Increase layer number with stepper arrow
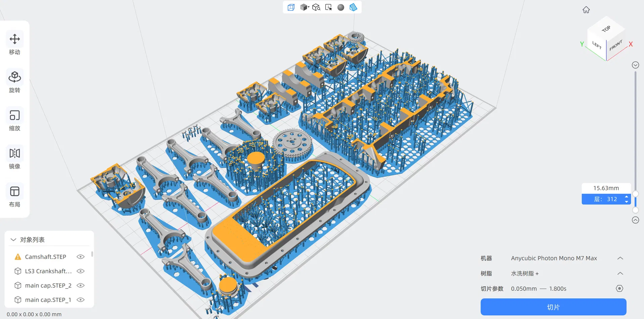Image resolution: width=644 pixels, height=319 pixels. click(627, 197)
